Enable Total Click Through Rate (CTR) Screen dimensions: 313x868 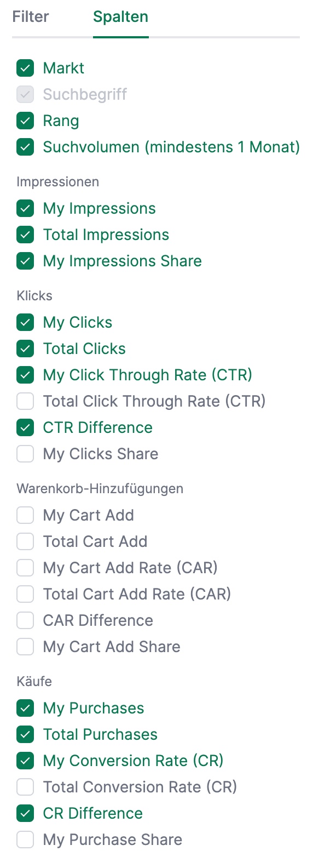pyautogui.click(x=25, y=402)
